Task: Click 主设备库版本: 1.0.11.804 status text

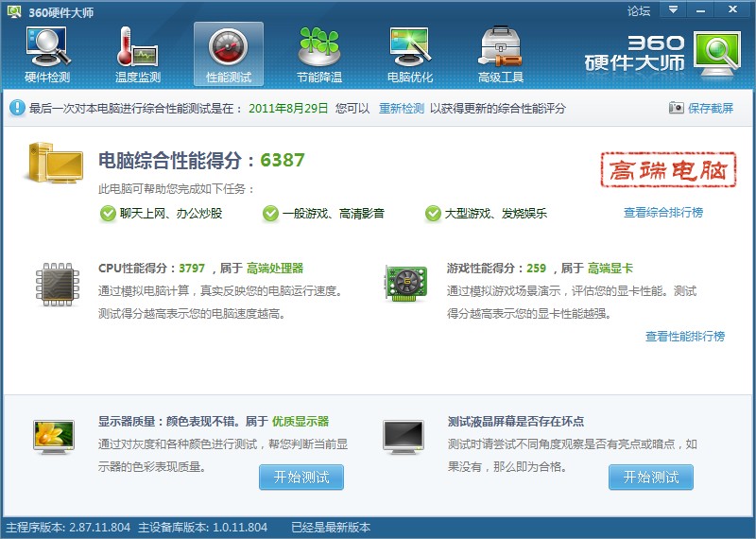Action: (202, 528)
